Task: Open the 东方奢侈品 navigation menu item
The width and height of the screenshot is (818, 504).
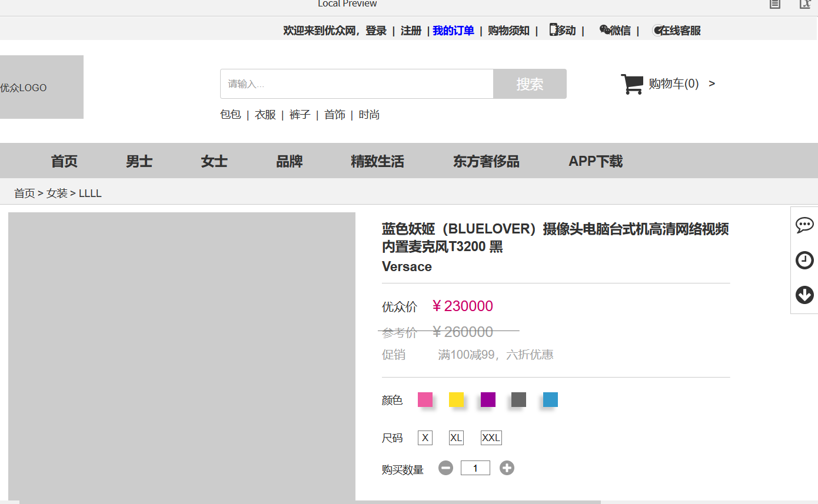Action: tap(486, 161)
